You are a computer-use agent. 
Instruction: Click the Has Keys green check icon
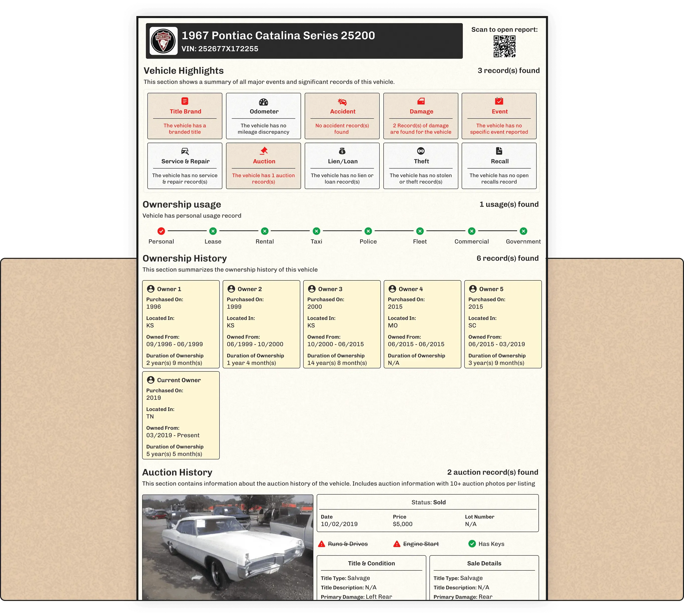472,544
